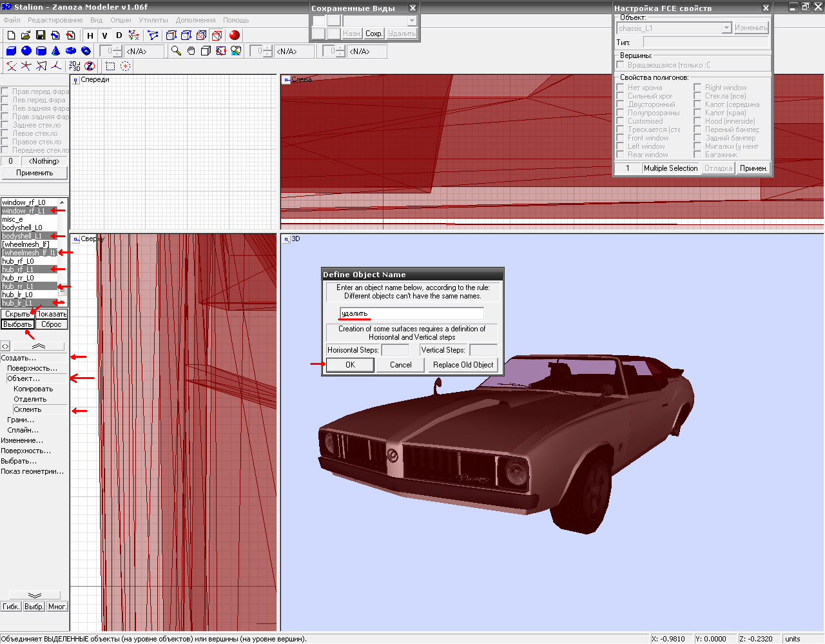Screen dimensions: 825x644
Task: Select the Zoom magnifier tool
Action: click(x=176, y=51)
